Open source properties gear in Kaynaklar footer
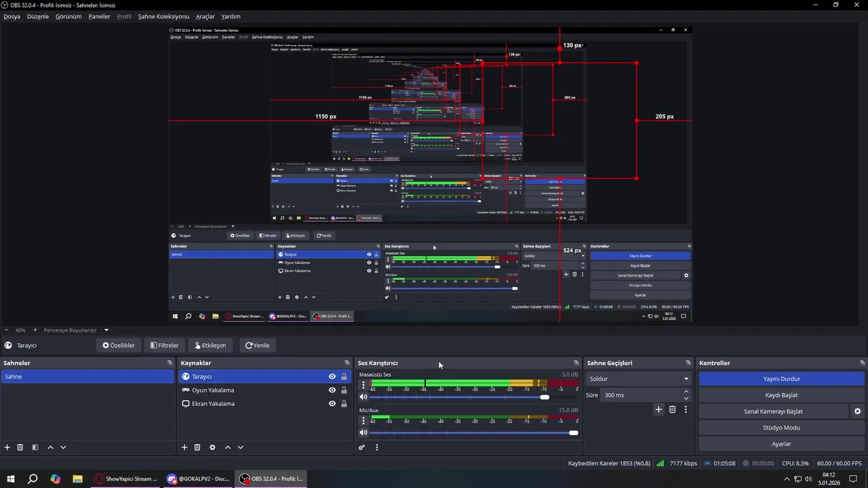868x488 pixels. click(212, 447)
